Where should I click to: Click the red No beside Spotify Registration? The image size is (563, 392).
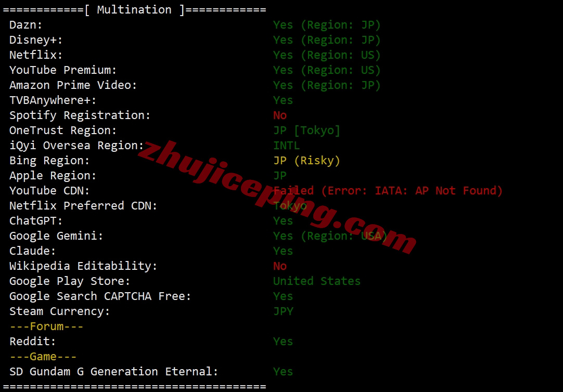pos(280,115)
